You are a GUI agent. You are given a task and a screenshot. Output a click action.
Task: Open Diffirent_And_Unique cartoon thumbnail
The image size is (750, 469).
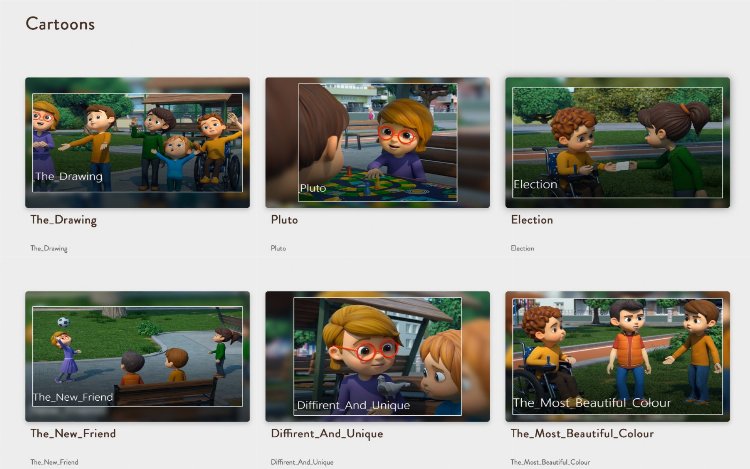(377, 356)
